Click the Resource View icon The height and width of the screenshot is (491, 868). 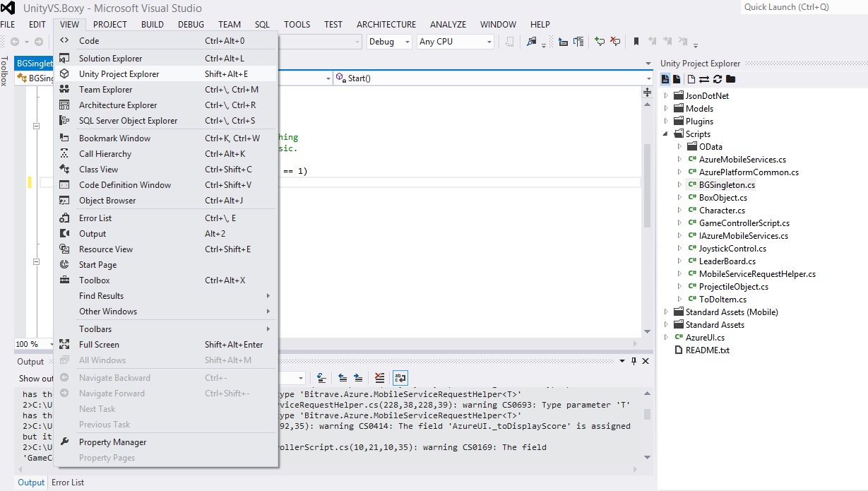[x=64, y=249]
